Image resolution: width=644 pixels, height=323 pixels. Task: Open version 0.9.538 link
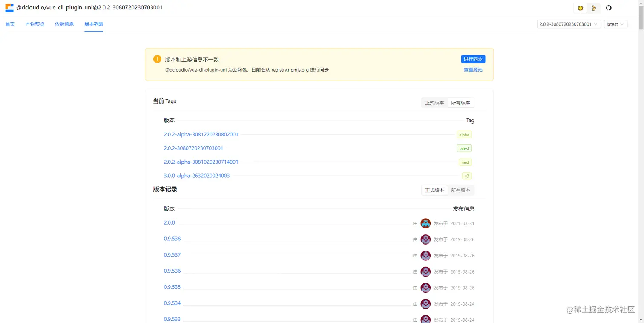[172, 239]
